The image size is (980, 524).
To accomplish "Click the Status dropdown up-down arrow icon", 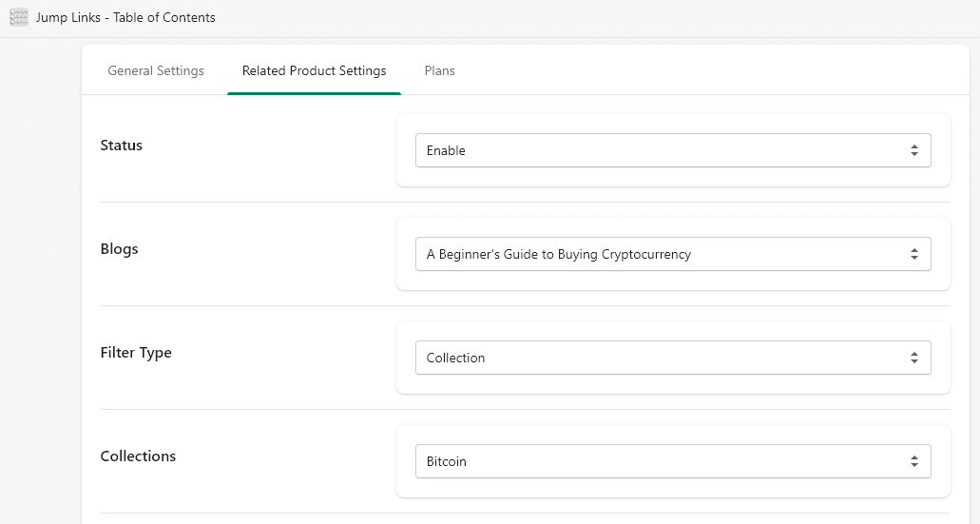I will (x=914, y=150).
